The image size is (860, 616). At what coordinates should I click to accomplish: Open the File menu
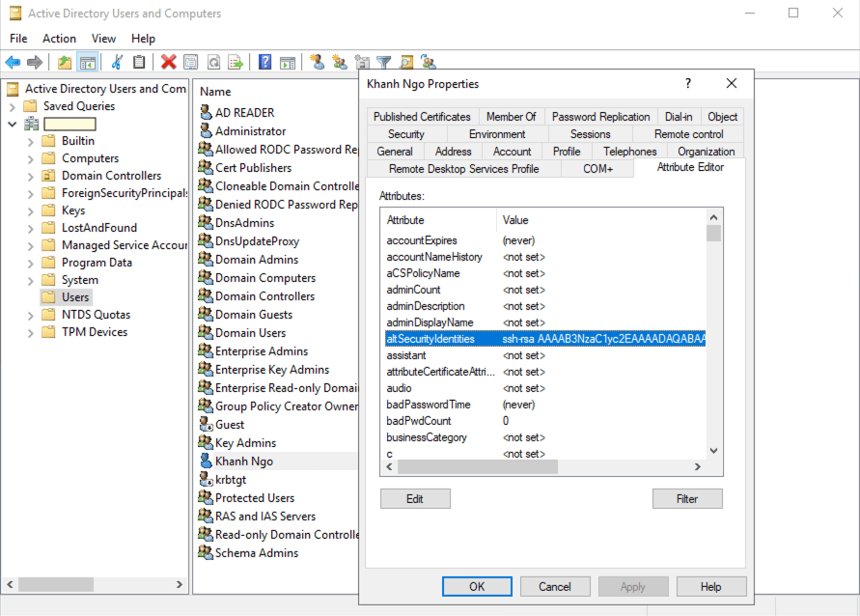coord(18,39)
